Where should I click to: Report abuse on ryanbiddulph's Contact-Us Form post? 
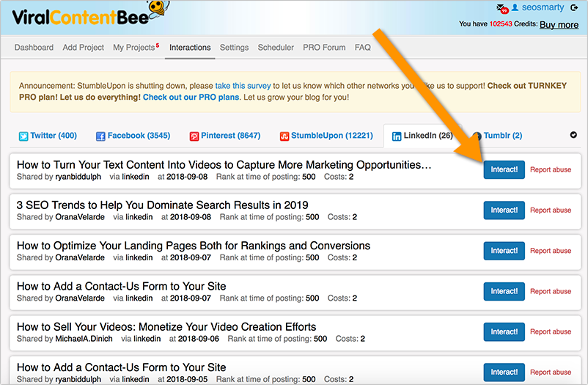pyautogui.click(x=551, y=373)
